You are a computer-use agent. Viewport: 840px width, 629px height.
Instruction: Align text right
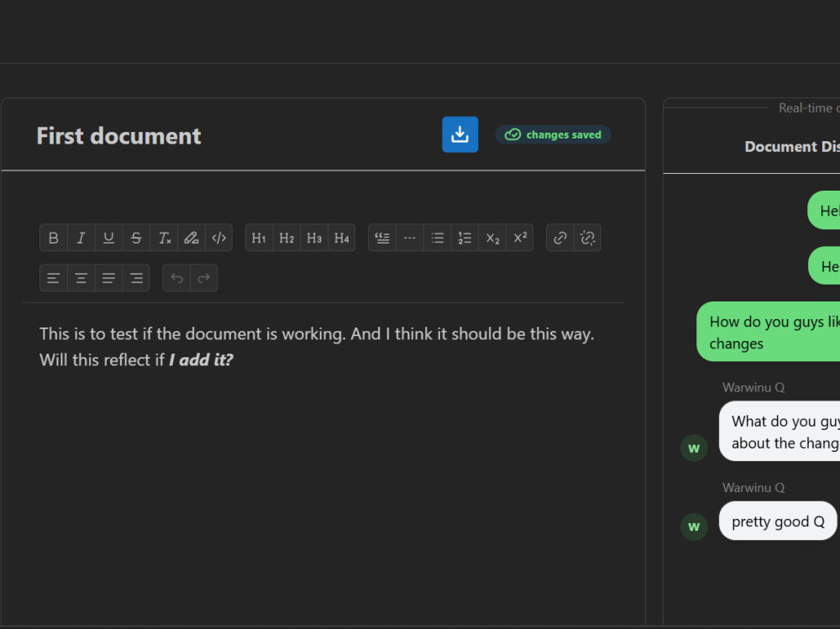pos(136,278)
